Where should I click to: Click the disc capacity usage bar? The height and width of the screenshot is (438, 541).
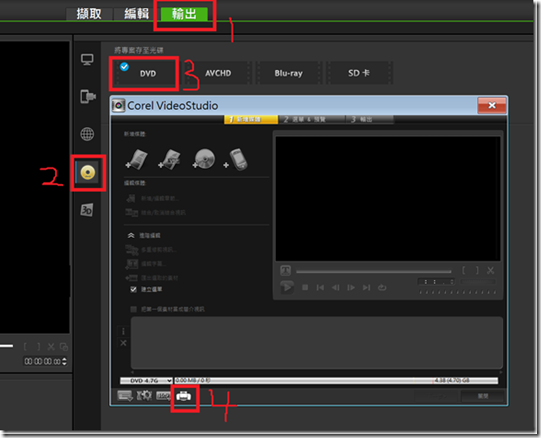[336, 380]
